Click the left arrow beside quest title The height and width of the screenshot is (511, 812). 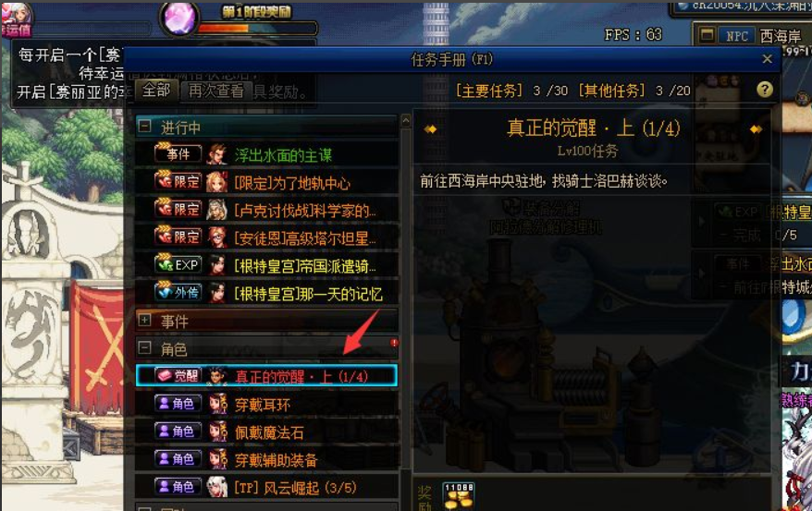click(430, 129)
